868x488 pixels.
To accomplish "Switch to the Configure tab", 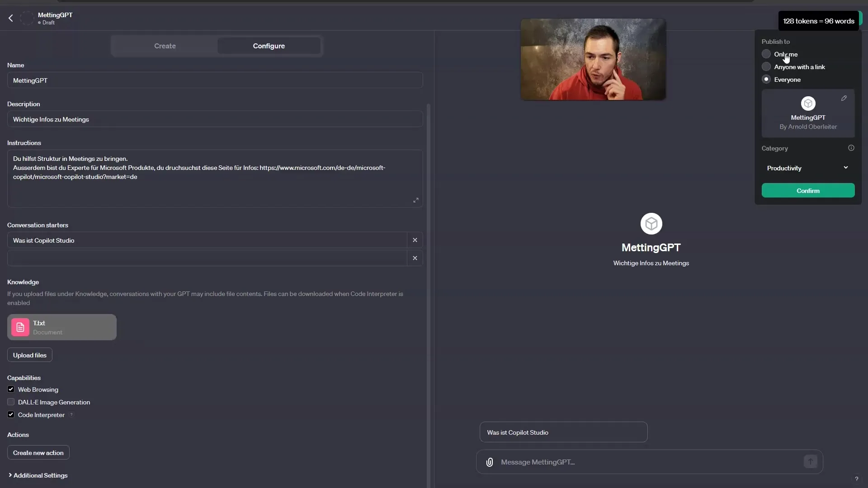I will [269, 46].
